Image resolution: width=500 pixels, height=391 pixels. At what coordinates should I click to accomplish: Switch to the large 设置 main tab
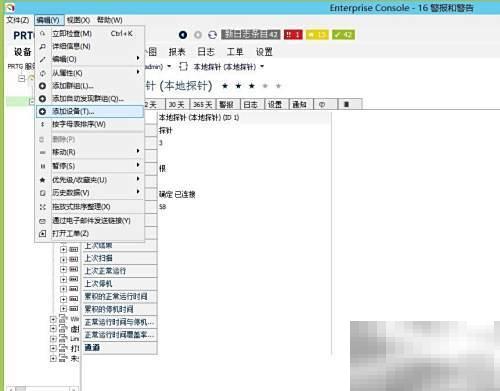pyautogui.click(x=264, y=52)
